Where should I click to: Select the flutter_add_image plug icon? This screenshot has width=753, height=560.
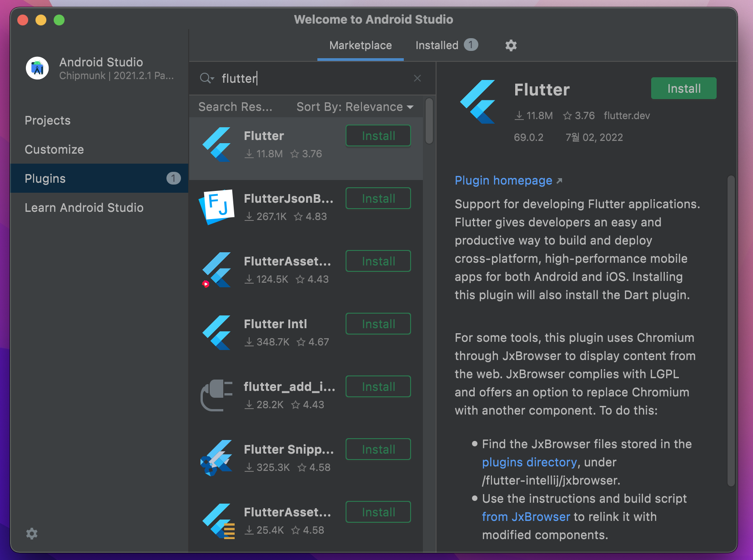(x=217, y=395)
